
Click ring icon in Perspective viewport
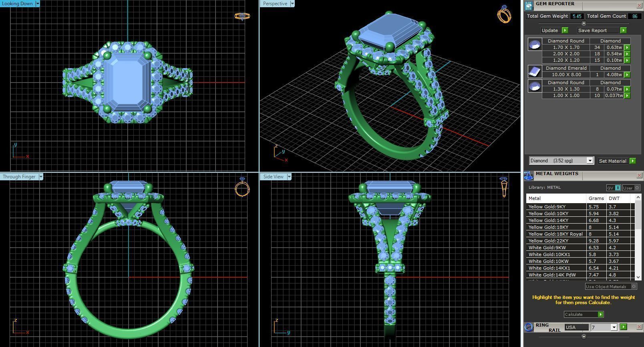click(x=504, y=14)
